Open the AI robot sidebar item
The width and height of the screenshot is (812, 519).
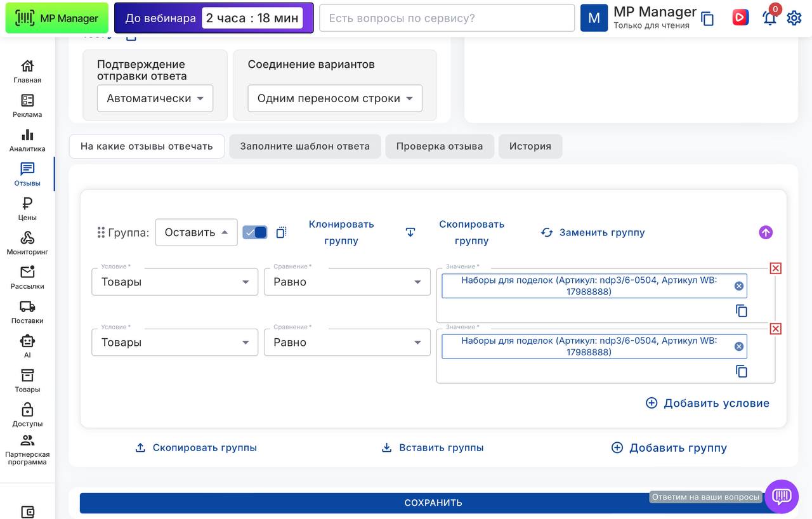click(27, 345)
